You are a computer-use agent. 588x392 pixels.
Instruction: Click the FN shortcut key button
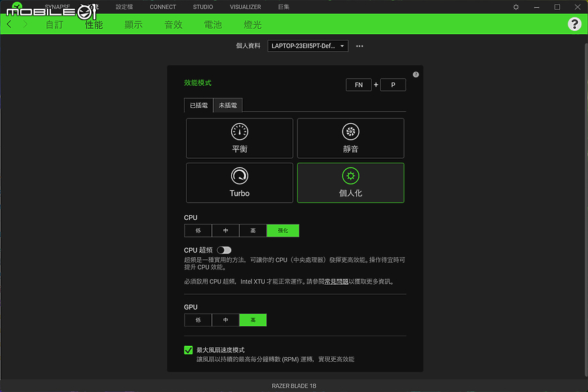pyautogui.click(x=359, y=84)
